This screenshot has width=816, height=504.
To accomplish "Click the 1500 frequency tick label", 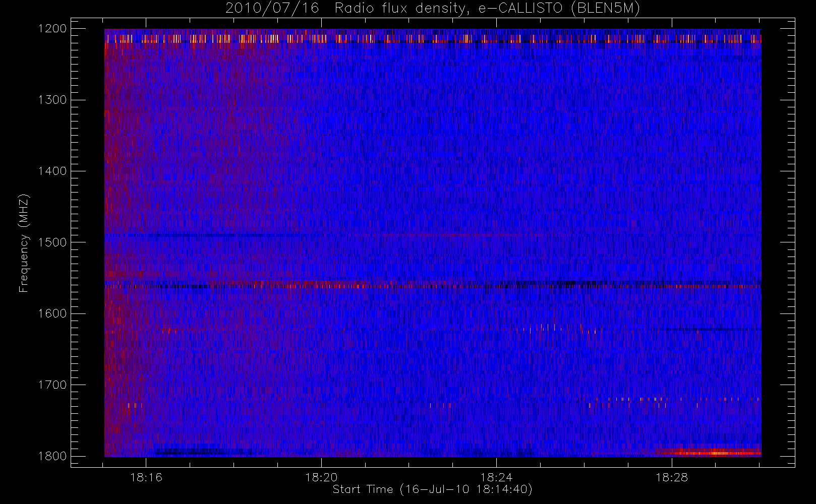I will [52, 242].
